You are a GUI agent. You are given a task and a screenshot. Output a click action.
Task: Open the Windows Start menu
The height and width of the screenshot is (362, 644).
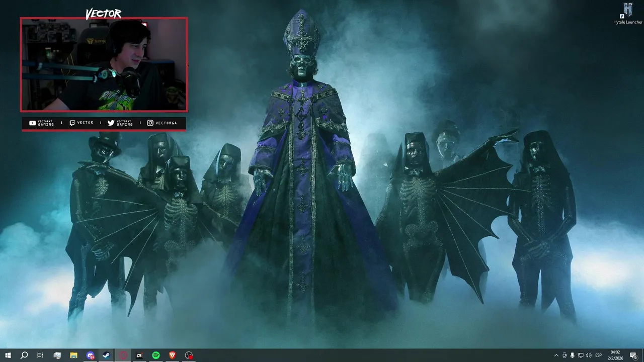[x=8, y=355]
